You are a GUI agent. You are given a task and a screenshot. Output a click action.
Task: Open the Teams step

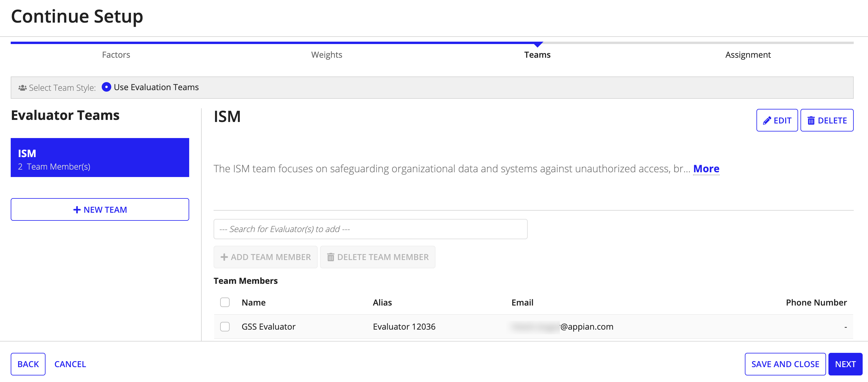(x=537, y=54)
